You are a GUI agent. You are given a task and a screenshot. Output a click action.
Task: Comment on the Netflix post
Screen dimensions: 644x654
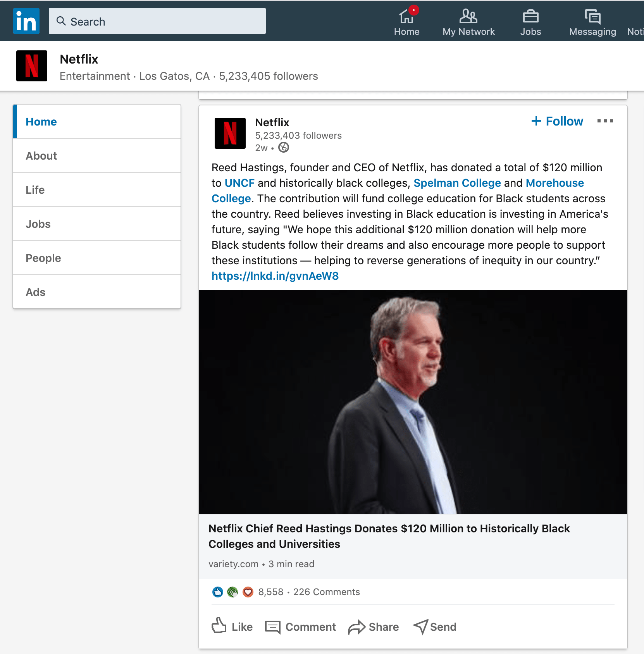[x=300, y=626]
